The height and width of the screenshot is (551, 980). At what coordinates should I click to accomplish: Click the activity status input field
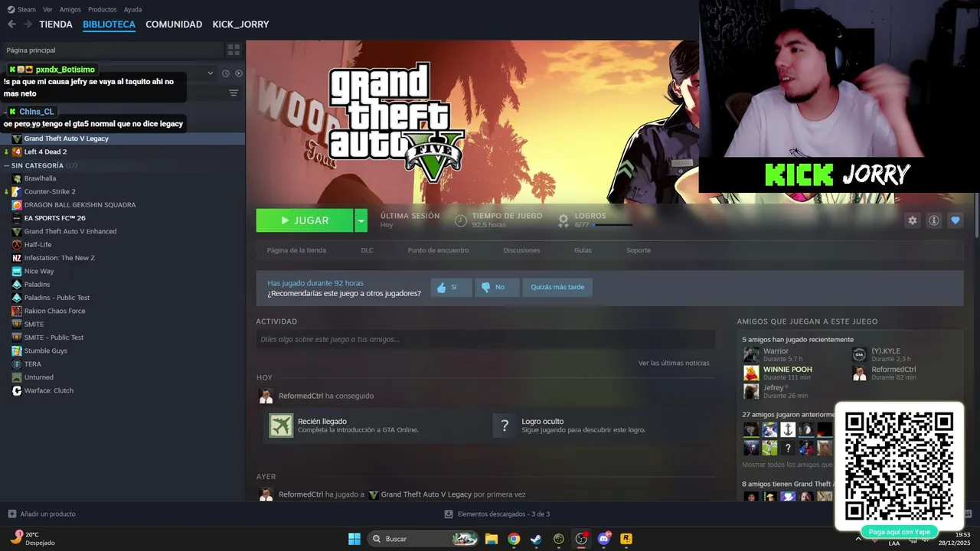[485, 339]
